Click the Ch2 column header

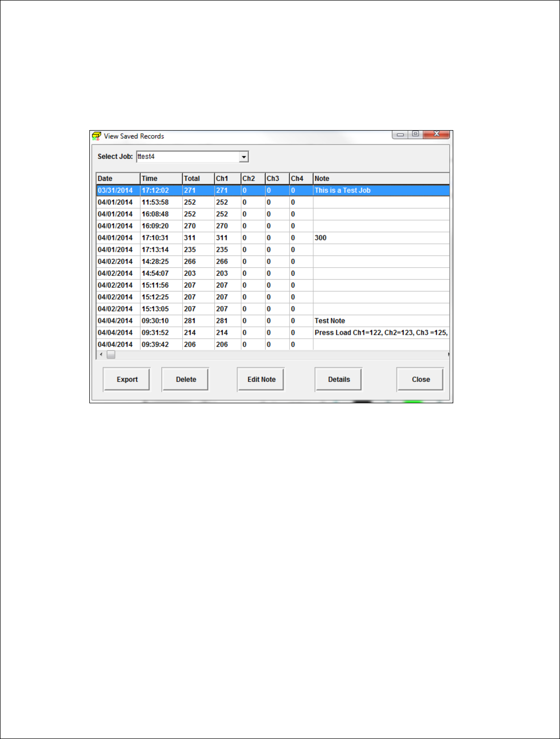click(253, 178)
